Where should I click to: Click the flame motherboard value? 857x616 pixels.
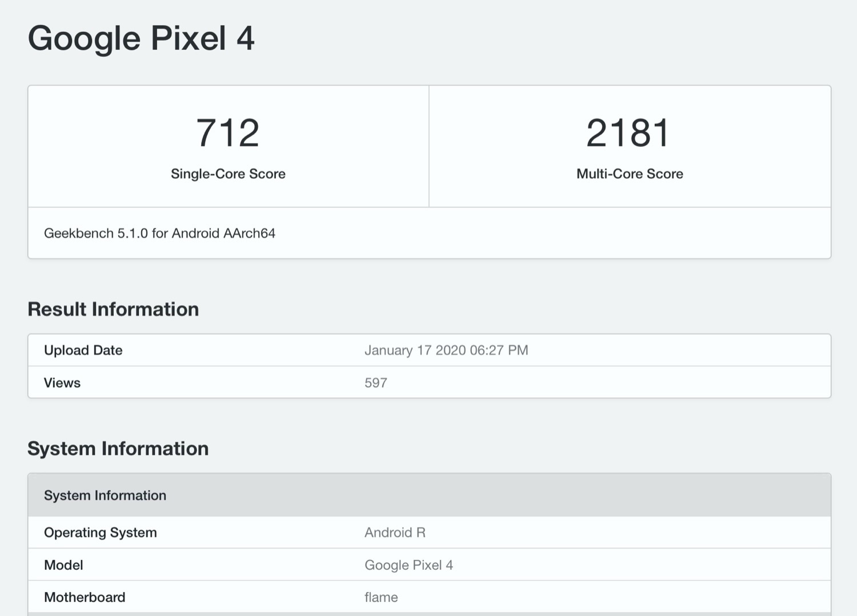point(381,597)
